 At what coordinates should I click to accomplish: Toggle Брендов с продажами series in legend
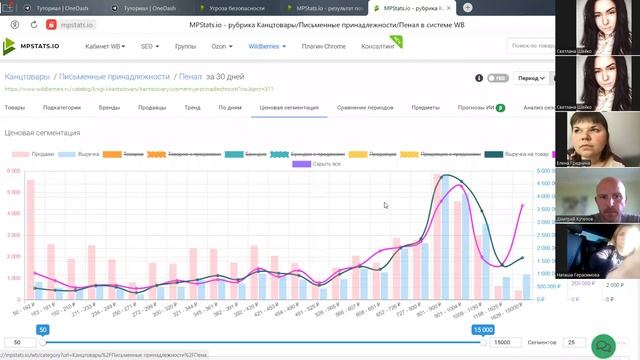click(x=308, y=154)
